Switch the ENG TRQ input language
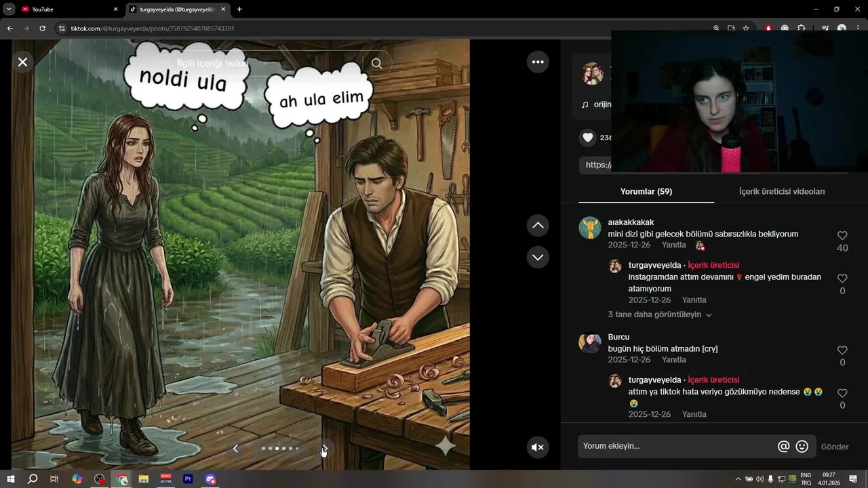868x488 pixels. point(806,479)
